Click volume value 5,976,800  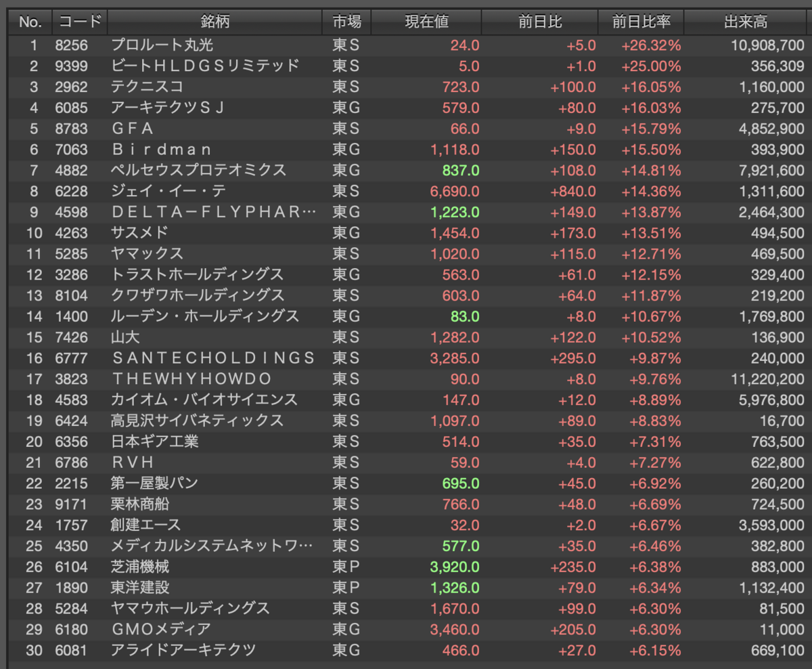pyautogui.click(x=772, y=400)
